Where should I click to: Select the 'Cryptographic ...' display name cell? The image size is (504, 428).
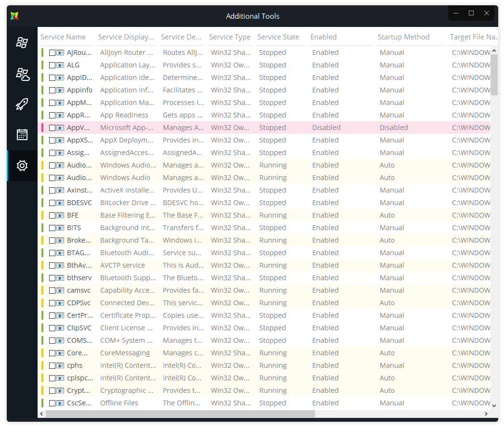point(127,391)
